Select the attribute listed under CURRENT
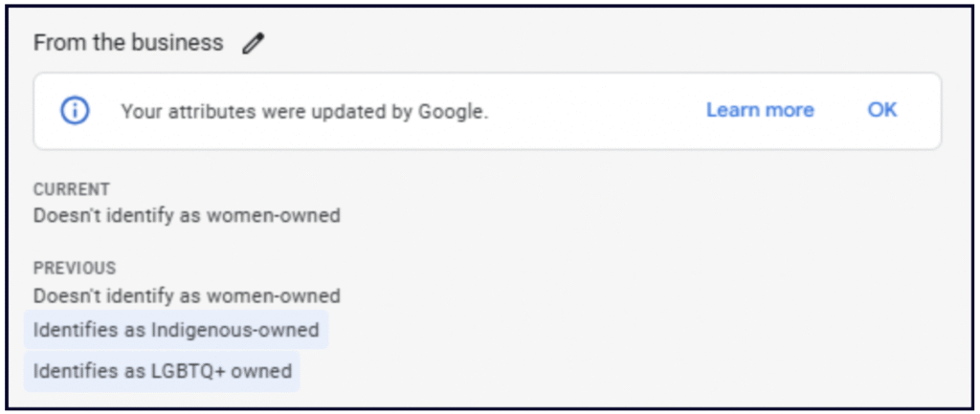 [x=187, y=215]
